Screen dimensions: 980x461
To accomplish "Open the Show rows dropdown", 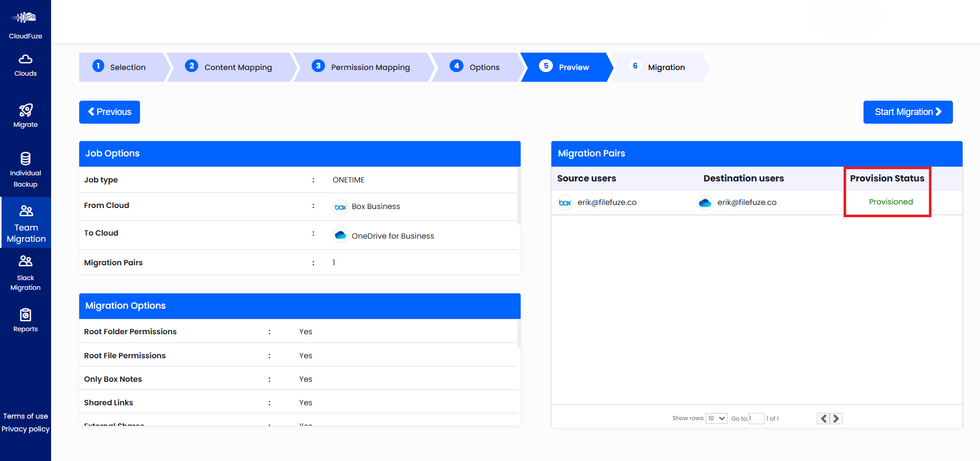I will click(716, 418).
